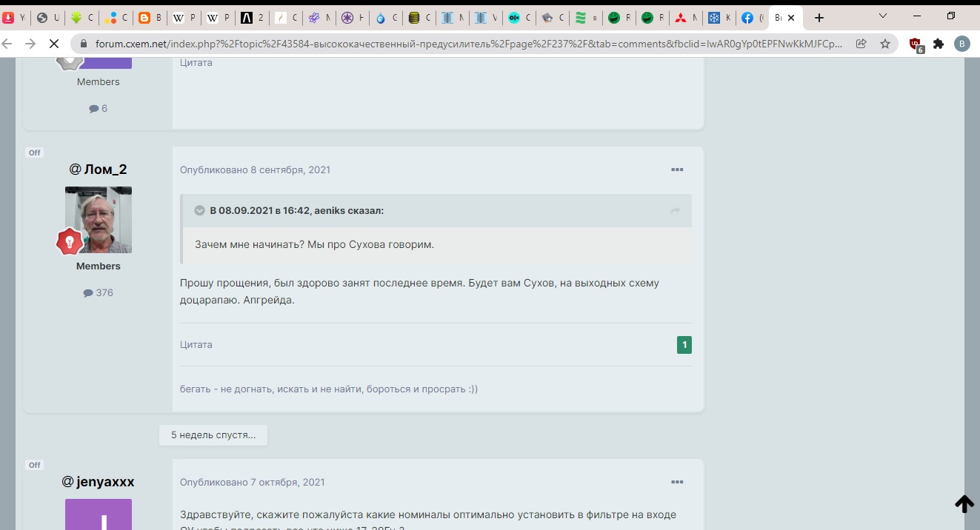Screen dimensions: 980x530
Task: Open the gold coin stack tab
Action: click(x=414, y=17)
